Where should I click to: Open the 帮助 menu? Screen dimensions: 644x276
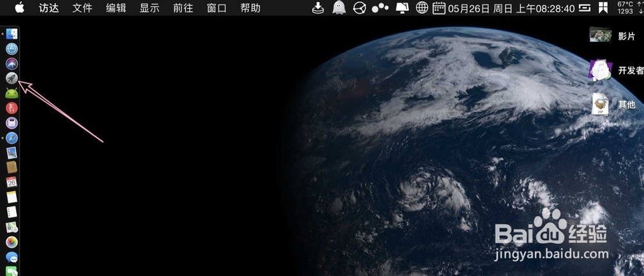[x=251, y=8]
